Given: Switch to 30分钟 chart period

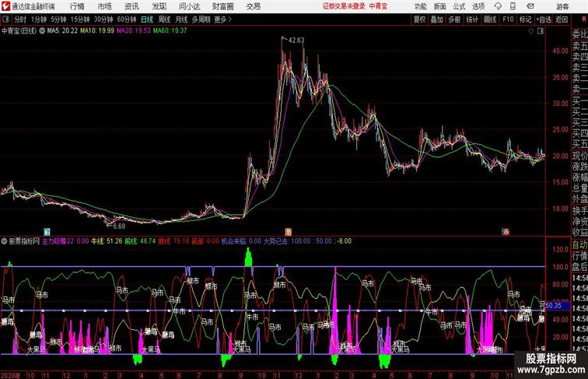Looking at the screenshot, I should [103, 19].
